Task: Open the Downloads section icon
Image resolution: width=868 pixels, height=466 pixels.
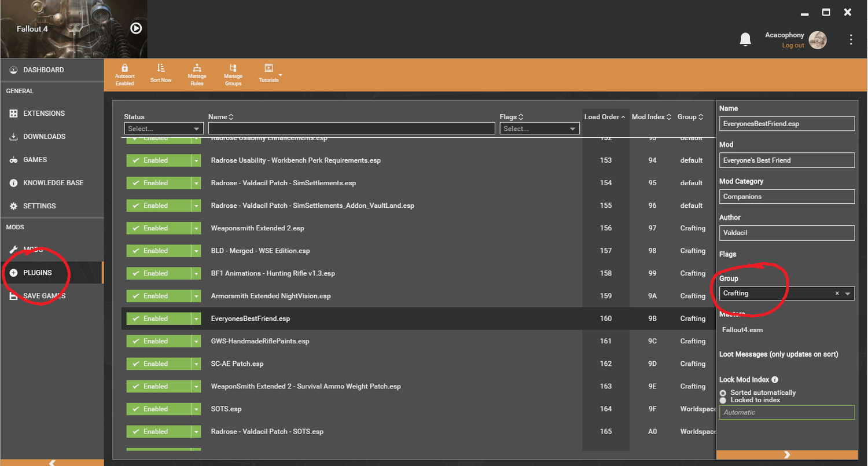Action: [13, 136]
